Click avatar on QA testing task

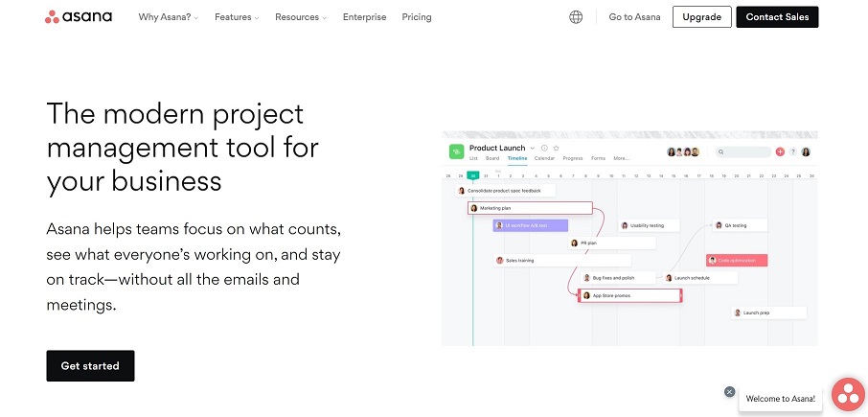coord(719,225)
